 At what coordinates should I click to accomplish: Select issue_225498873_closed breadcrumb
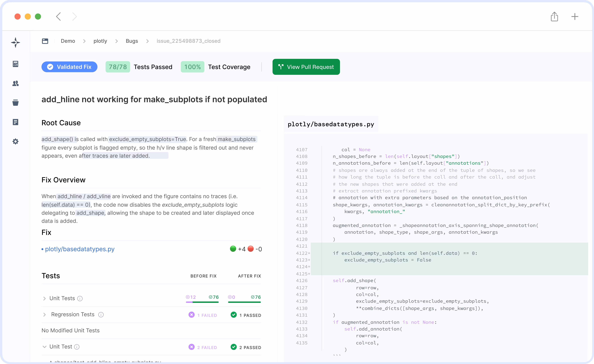tap(189, 41)
